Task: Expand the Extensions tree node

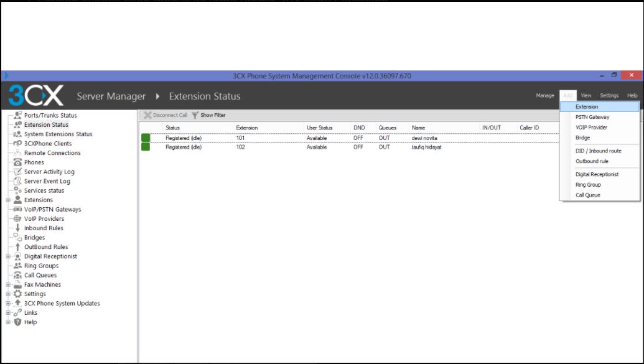Action: point(8,200)
